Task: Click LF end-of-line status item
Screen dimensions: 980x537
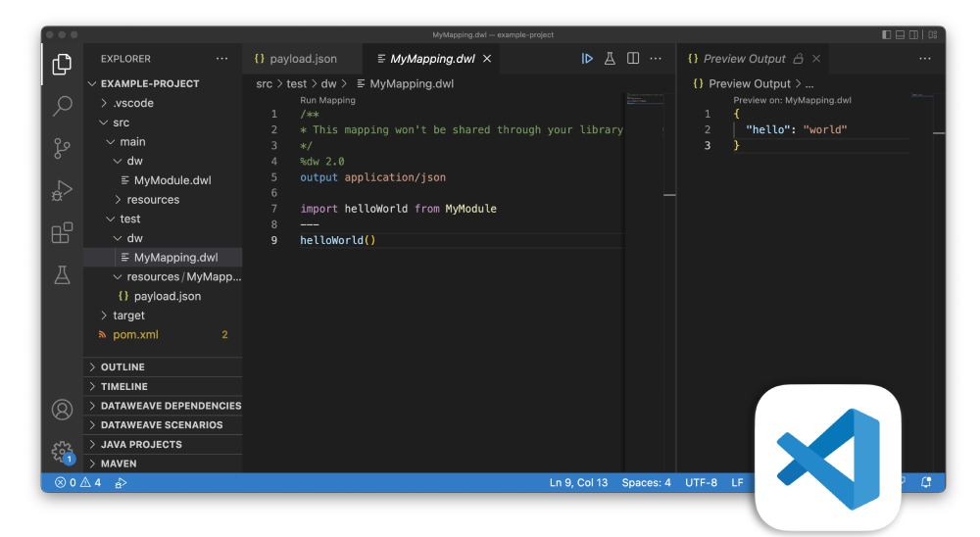Action: pyautogui.click(x=738, y=482)
